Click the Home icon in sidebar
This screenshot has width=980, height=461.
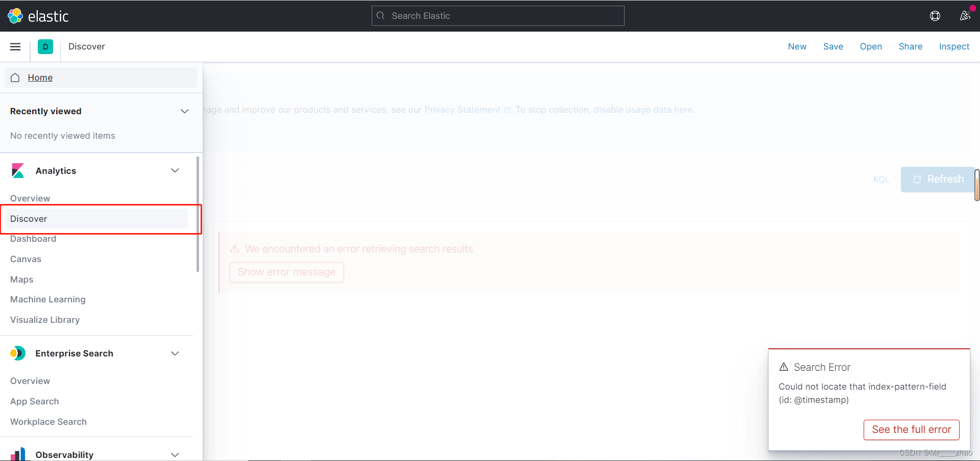(x=15, y=78)
